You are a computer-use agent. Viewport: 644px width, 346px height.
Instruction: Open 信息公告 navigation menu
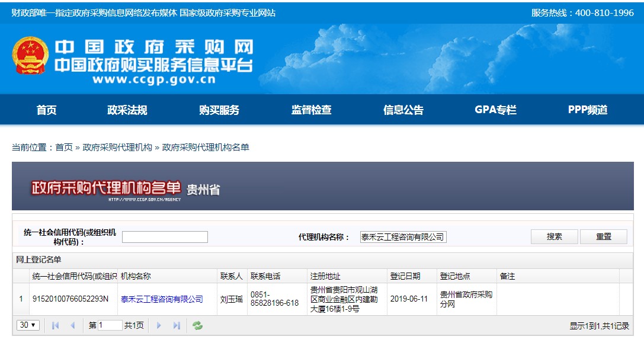point(403,110)
